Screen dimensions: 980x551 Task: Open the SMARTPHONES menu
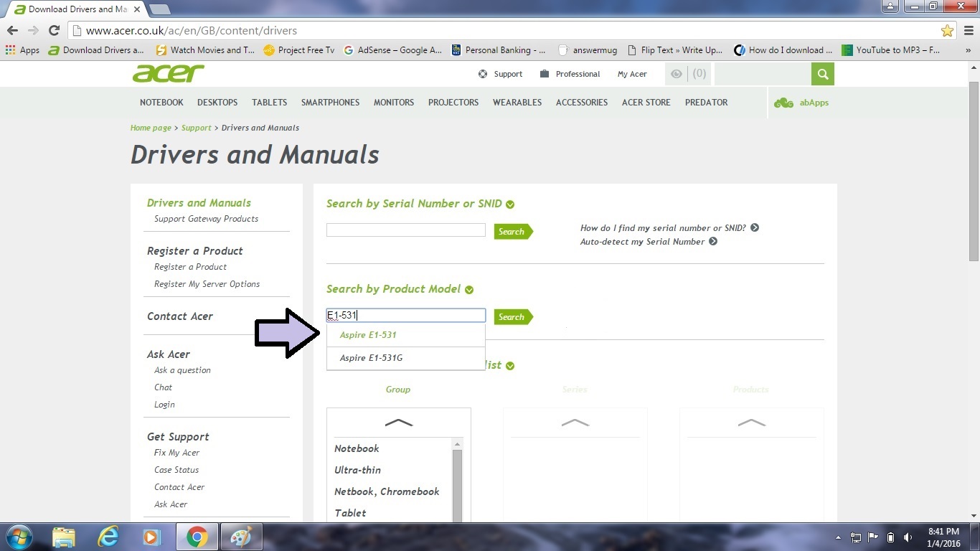(x=330, y=103)
